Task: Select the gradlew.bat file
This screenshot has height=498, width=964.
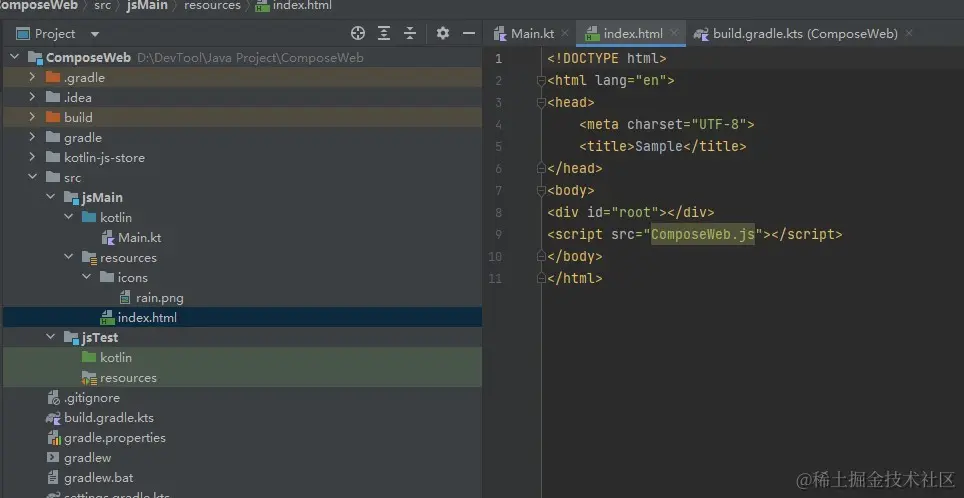Action: (x=98, y=478)
